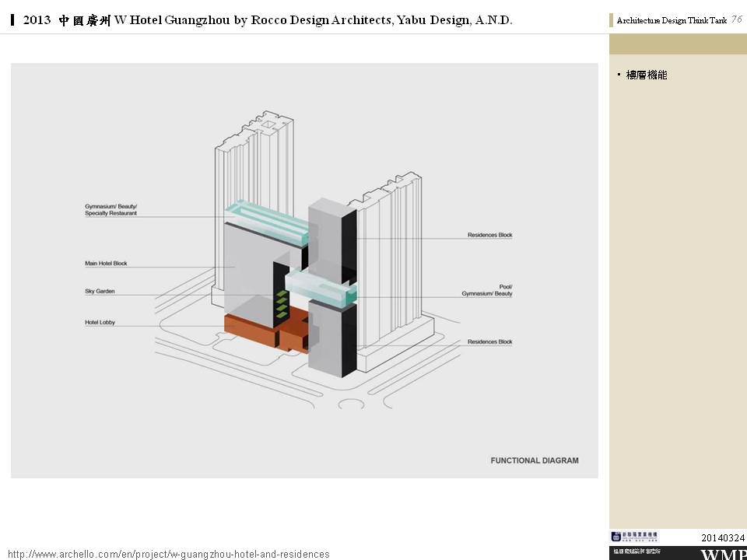Click the upper 'Residences Block' label
Image resolution: width=747 pixels, height=560 pixels.
pos(489,235)
